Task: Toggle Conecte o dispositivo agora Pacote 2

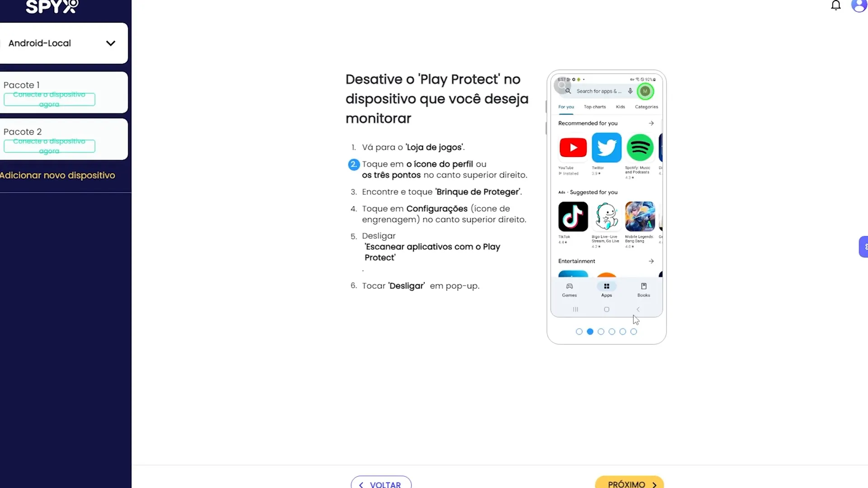Action: [x=49, y=146]
